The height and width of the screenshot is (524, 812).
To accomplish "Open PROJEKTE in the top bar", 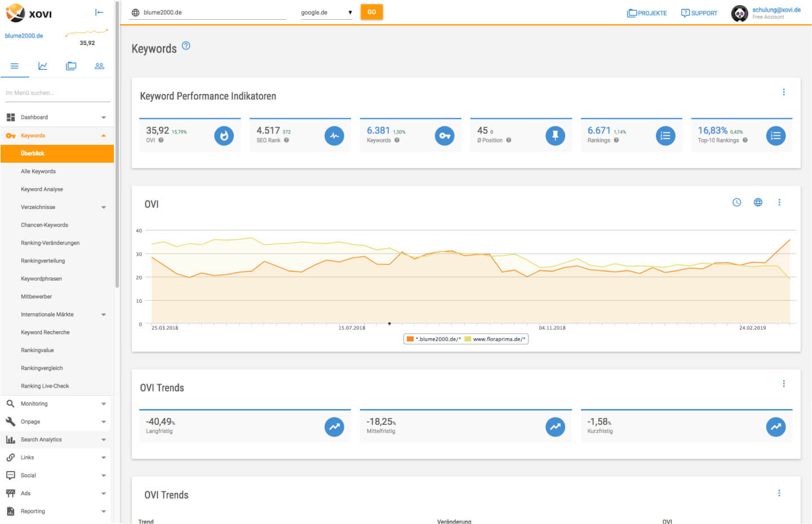I will [x=647, y=13].
